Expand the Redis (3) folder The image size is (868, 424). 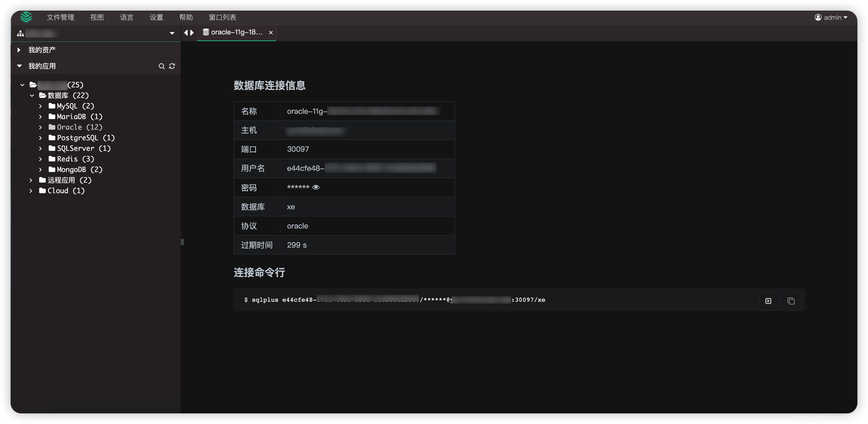40,159
